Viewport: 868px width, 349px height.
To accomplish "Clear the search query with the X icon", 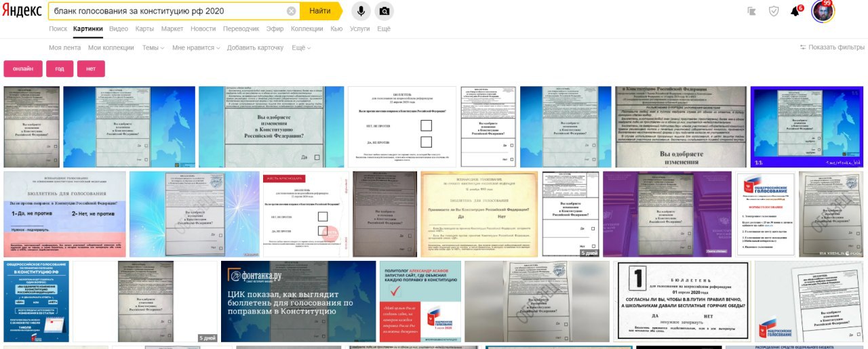I will click(291, 11).
